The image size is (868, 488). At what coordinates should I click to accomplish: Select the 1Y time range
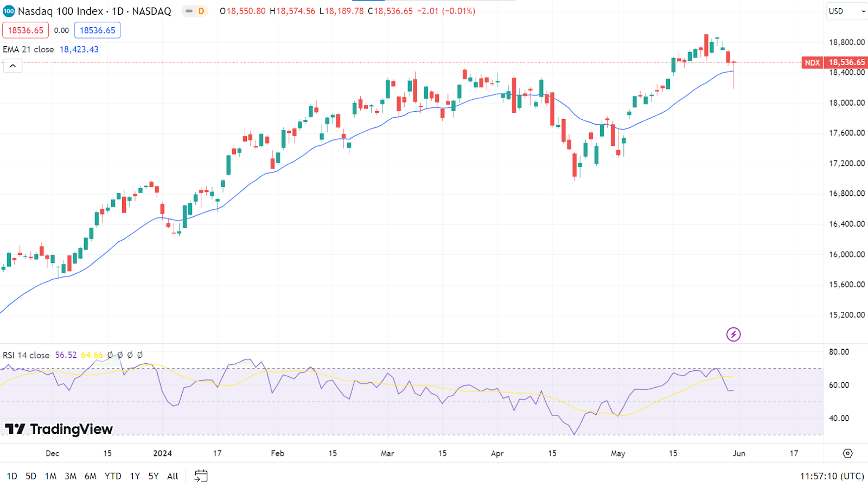click(x=135, y=476)
